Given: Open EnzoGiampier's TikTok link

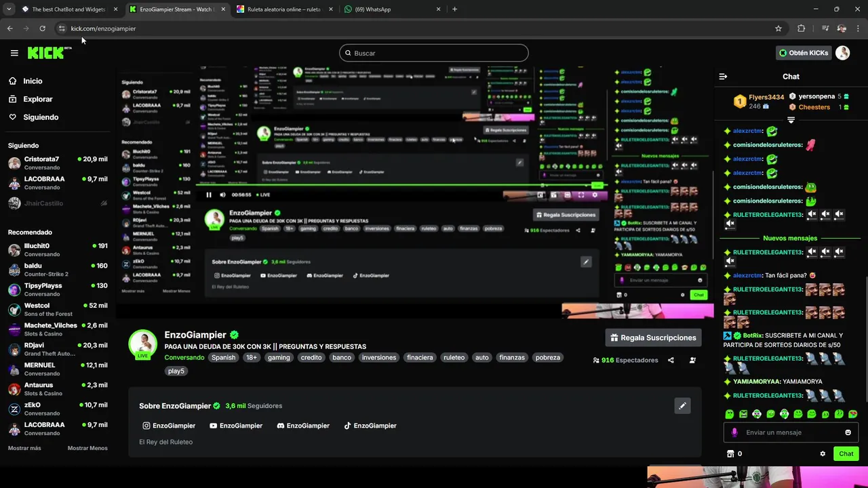Looking at the screenshot, I should click(x=370, y=426).
